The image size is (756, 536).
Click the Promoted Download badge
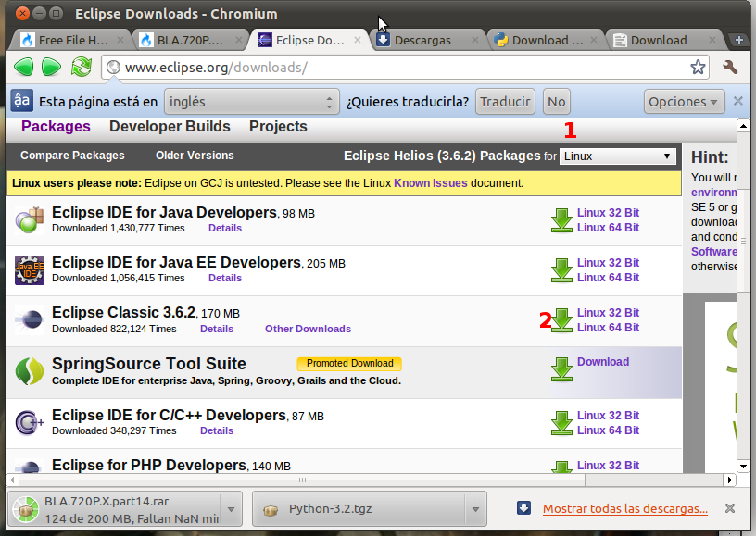click(x=349, y=364)
